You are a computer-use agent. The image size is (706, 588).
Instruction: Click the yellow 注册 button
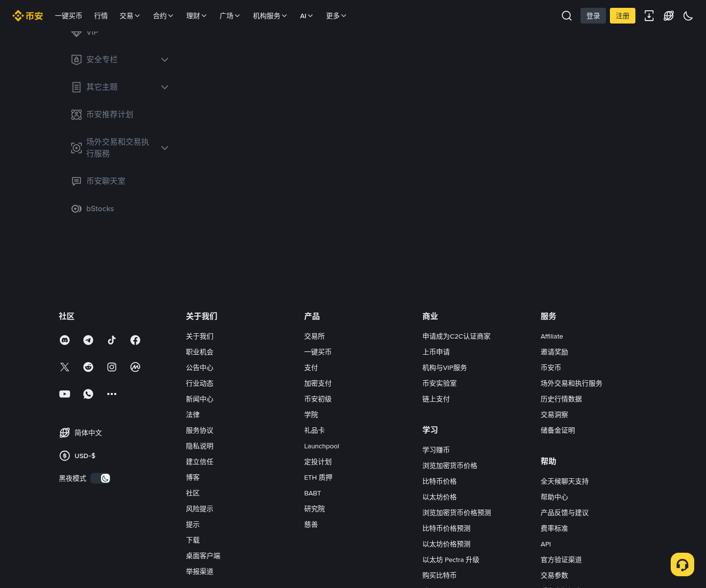tap(623, 16)
